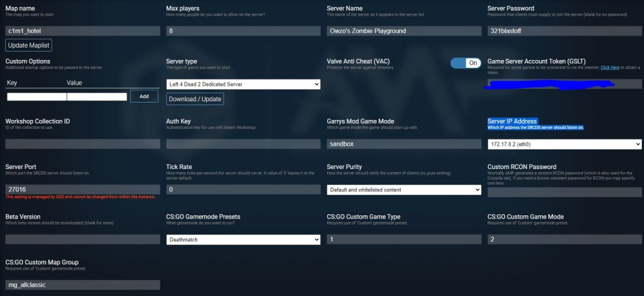The width and height of the screenshot is (644, 296).
Task: Click the highlighted 'Server IP Address' label
Action: click(x=512, y=121)
